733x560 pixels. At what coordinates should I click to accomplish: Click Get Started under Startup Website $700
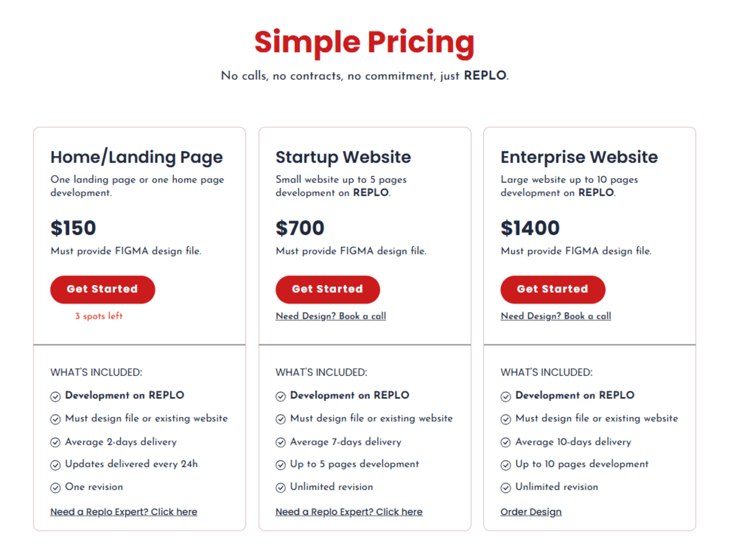(x=327, y=290)
